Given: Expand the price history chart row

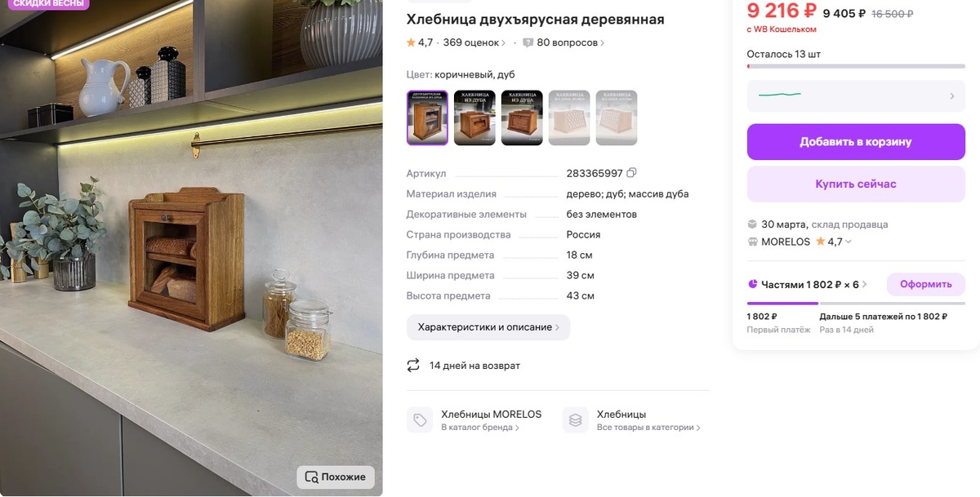Looking at the screenshot, I should pos(856,95).
